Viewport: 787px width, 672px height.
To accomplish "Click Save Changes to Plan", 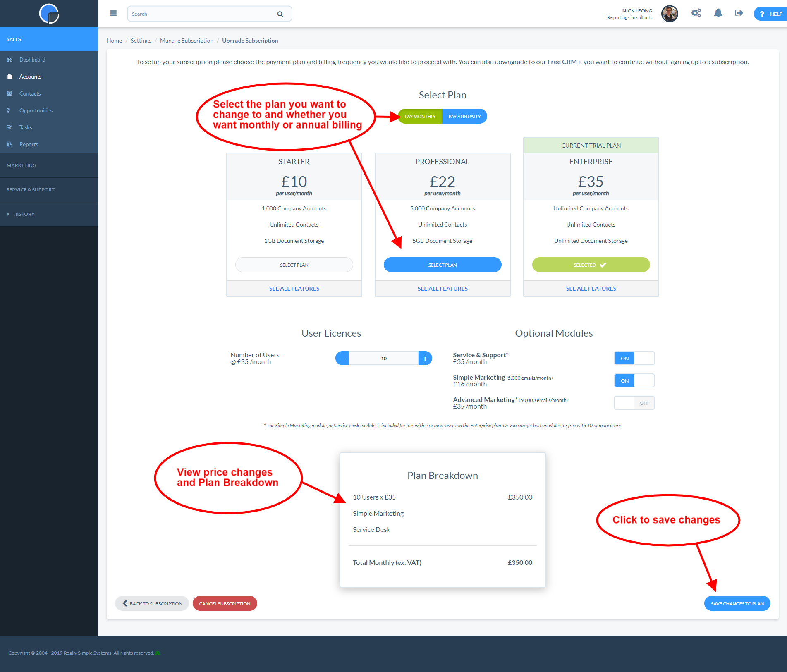I will 737,604.
